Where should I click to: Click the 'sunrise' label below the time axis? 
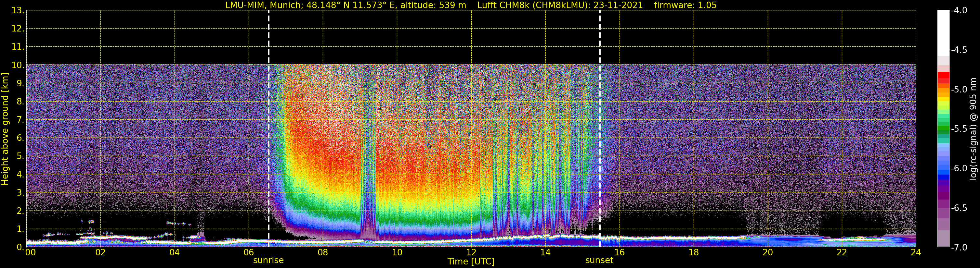click(268, 261)
